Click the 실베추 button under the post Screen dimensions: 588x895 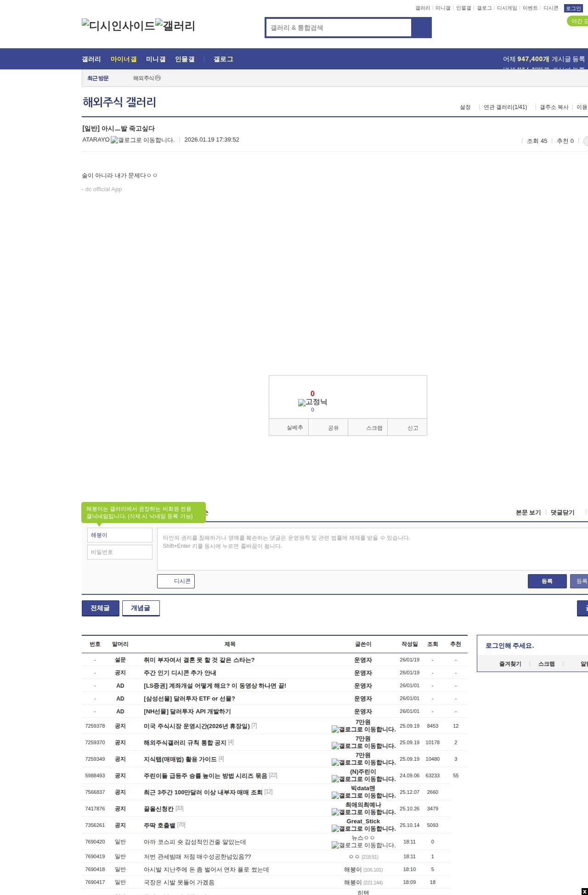(x=288, y=428)
